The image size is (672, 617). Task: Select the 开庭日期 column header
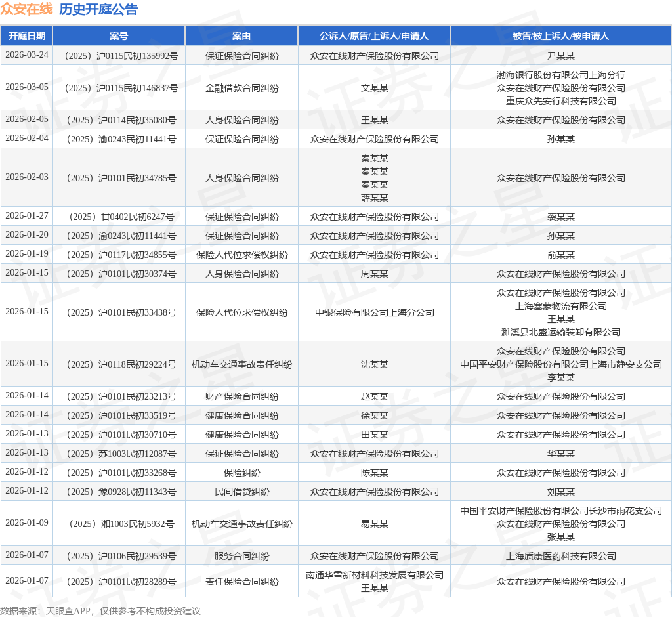(26, 36)
